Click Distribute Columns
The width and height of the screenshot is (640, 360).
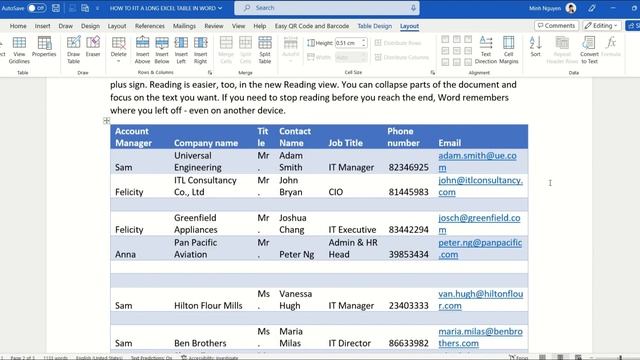click(402, 57)
